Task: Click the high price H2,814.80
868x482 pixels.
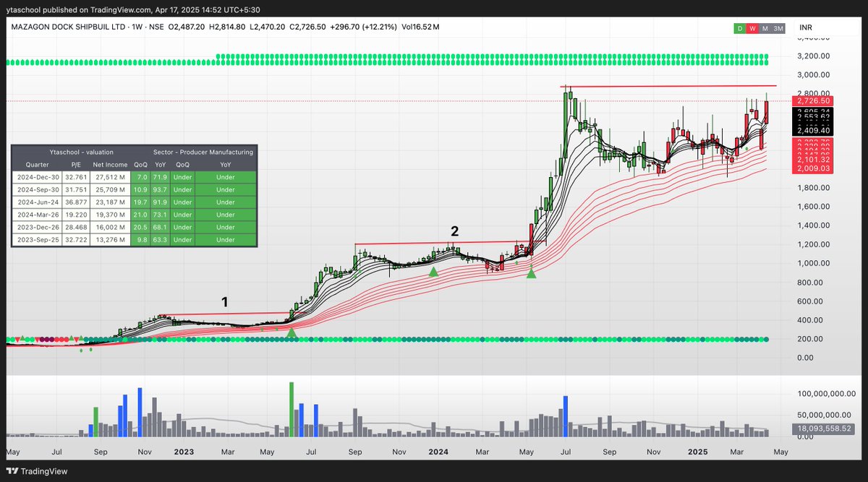Action: tap(229, 27)
